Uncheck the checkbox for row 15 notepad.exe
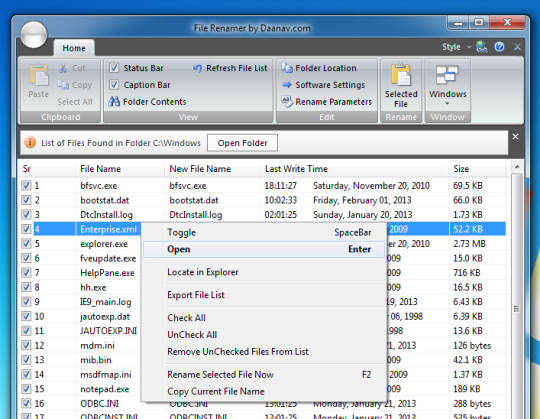The image size is (540, 419). pyautogui.click(x=27, y=389)
